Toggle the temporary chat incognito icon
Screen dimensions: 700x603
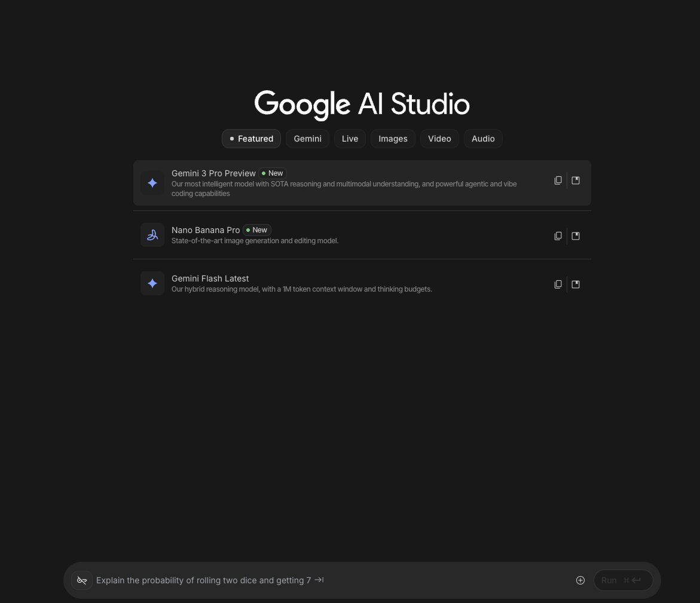(82, 580)
